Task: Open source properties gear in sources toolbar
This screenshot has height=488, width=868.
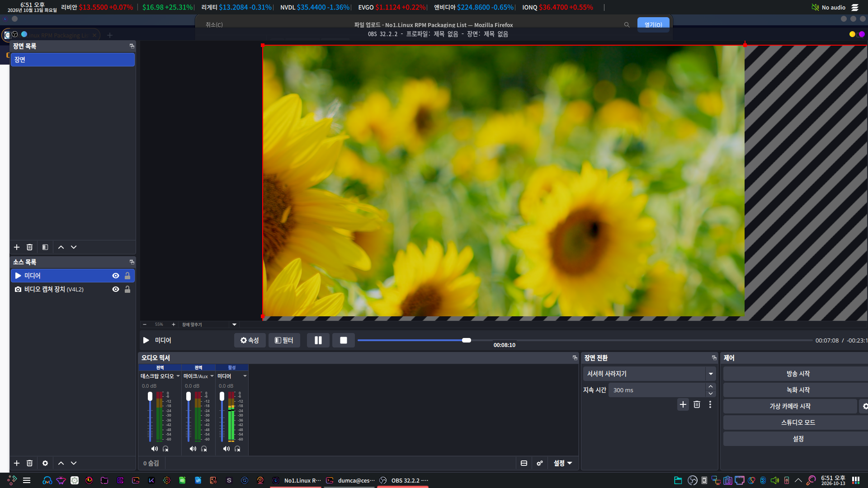Action: point(45,463)
